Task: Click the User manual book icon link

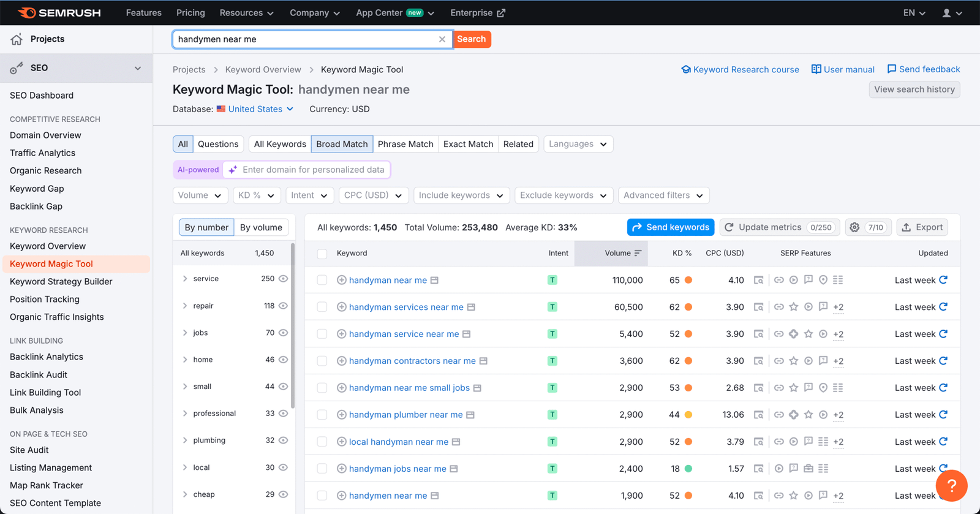Action: 843,69
